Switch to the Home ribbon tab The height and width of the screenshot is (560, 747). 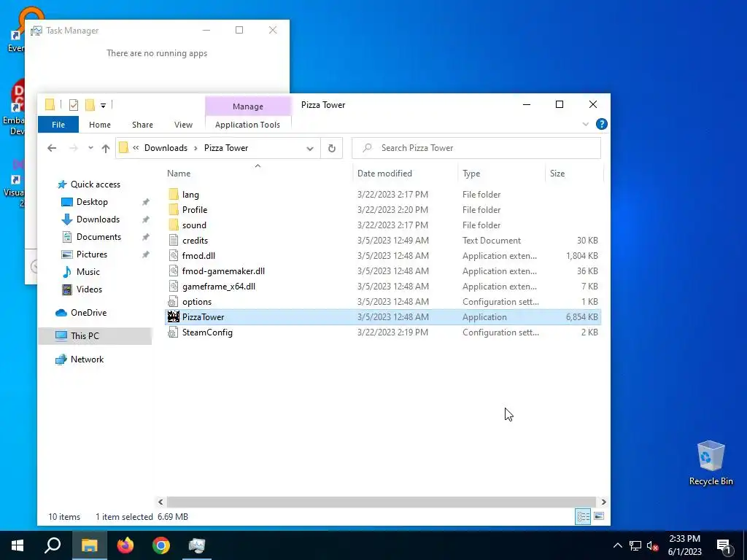[99, 125]
